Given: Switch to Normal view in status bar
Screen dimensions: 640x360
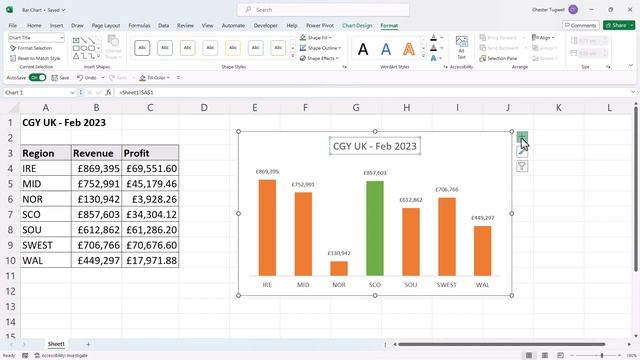Looking at the screenshot, I should 529,356.
